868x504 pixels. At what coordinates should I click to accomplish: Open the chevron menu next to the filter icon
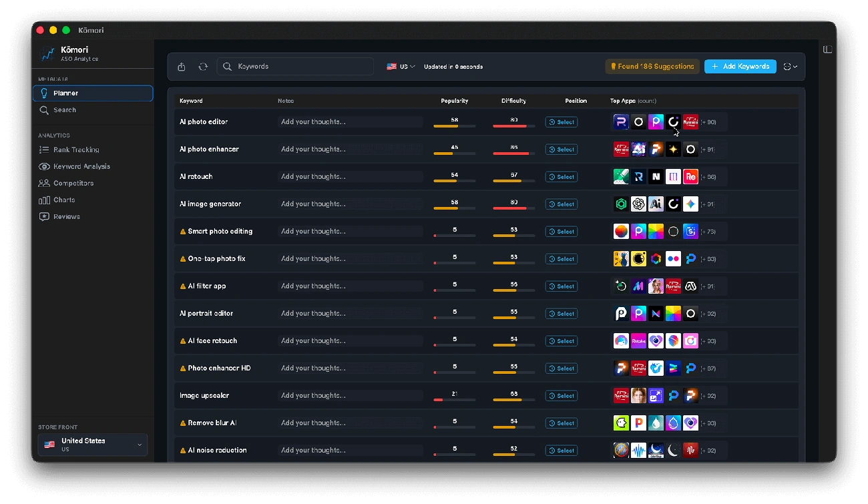tap(795, 66)
